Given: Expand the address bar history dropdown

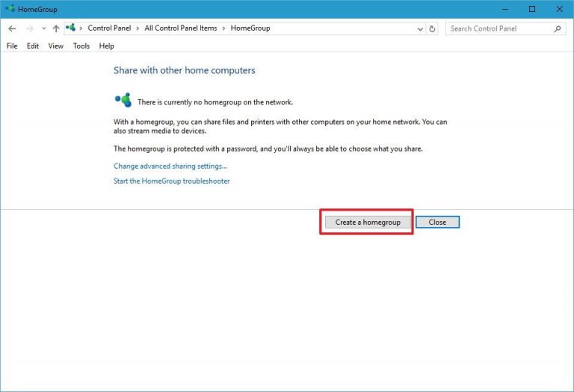Looking at the screenshot, I should [x=419, y=28].
